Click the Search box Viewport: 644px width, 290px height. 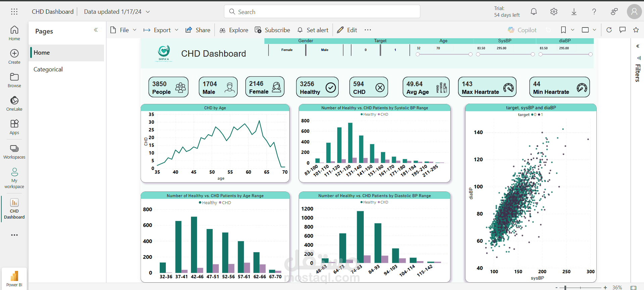[322, 12]
